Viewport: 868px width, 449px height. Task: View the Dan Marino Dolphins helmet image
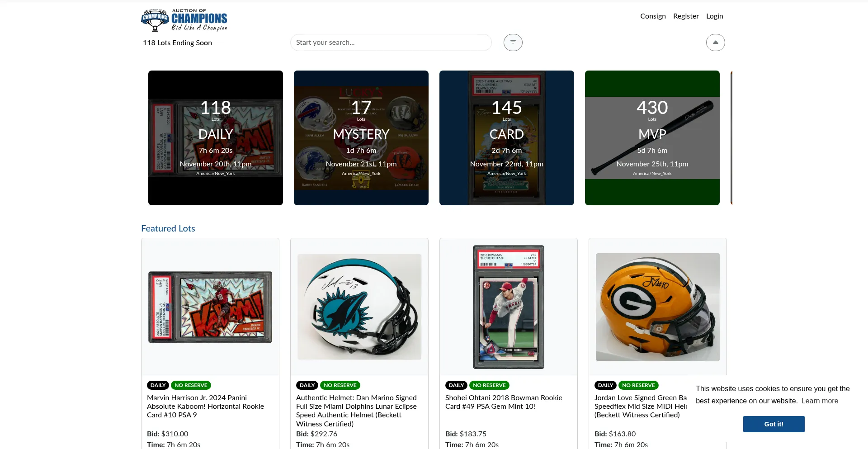359,307
